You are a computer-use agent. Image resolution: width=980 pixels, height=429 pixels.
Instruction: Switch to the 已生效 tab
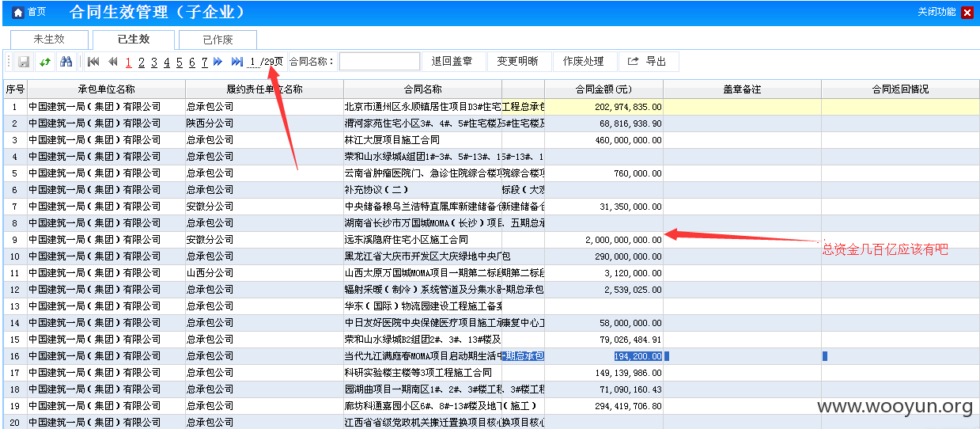point(134,39)
